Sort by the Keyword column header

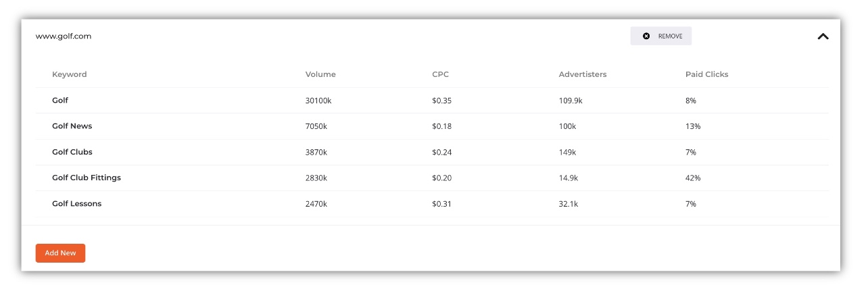click(x=70, y=74)
